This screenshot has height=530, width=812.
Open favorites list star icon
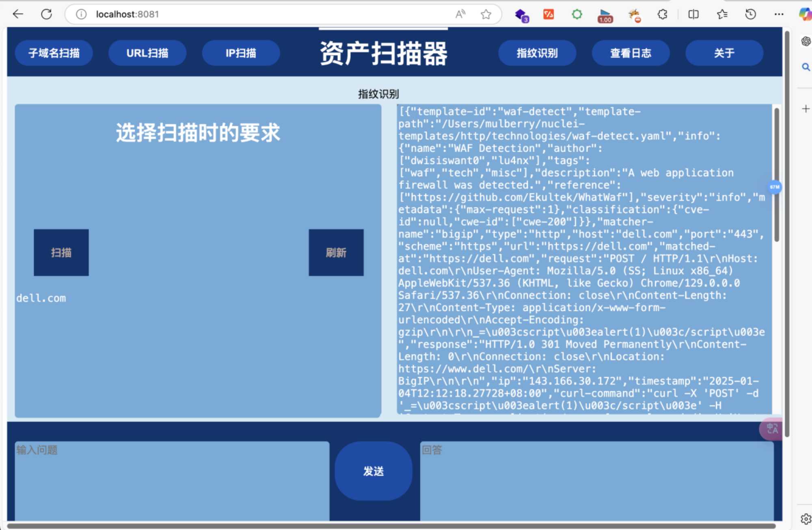722,14
